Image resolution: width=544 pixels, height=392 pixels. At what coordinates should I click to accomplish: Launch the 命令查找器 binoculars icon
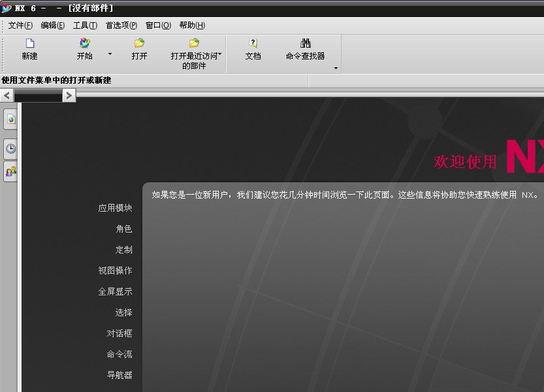[306, 43]
